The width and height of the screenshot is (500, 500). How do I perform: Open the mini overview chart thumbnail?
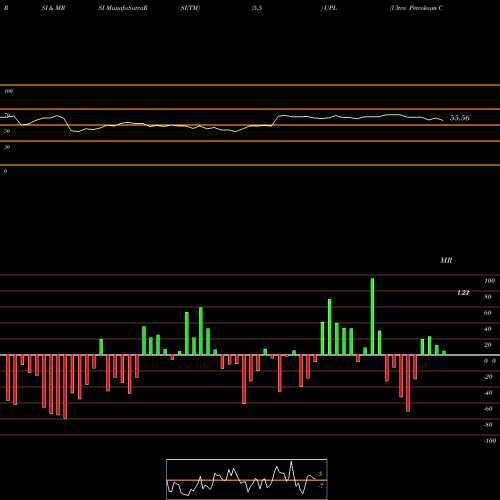pyautogui.click(x=247, y=479)
